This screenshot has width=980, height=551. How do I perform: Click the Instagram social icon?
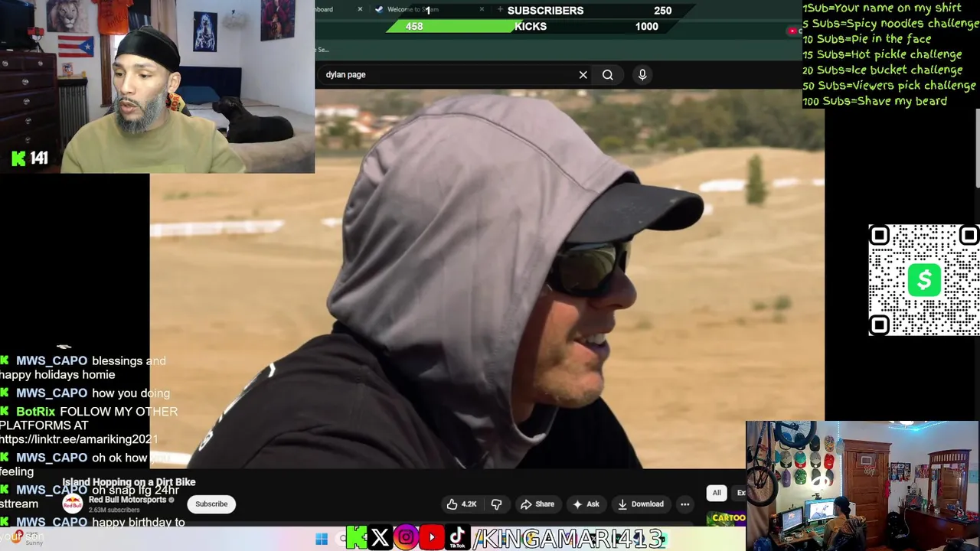[x=406, y=538]
